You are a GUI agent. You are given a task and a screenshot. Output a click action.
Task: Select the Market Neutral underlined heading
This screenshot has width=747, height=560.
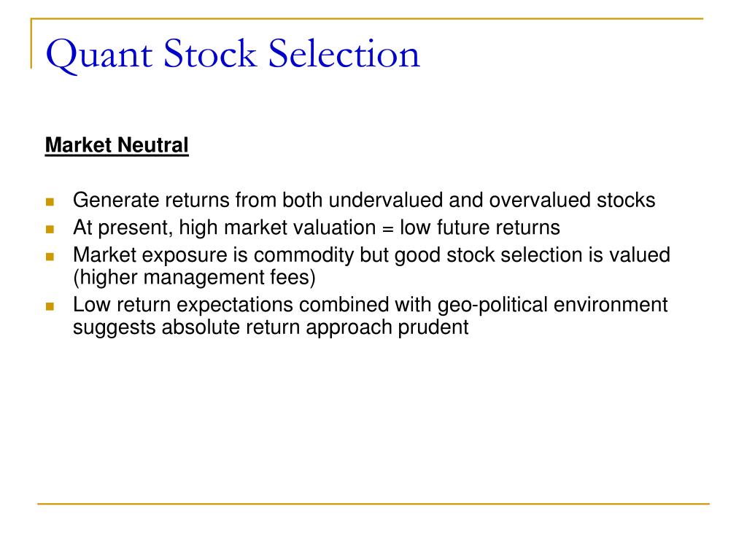tap(117, 145)
